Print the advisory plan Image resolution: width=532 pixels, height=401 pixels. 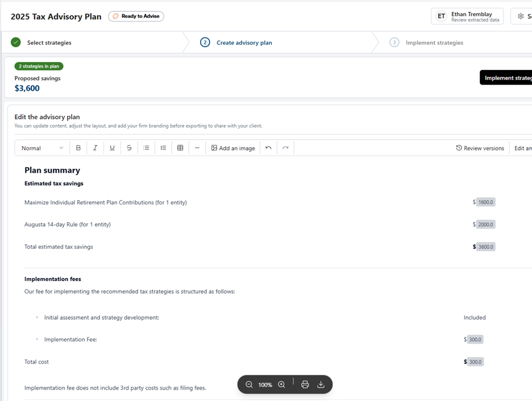[305, 385]
